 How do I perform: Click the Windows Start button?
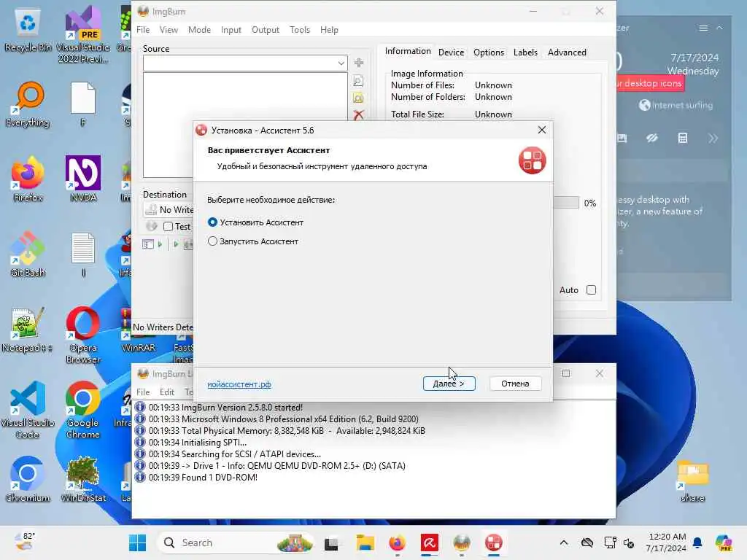(x=137, y=542)
